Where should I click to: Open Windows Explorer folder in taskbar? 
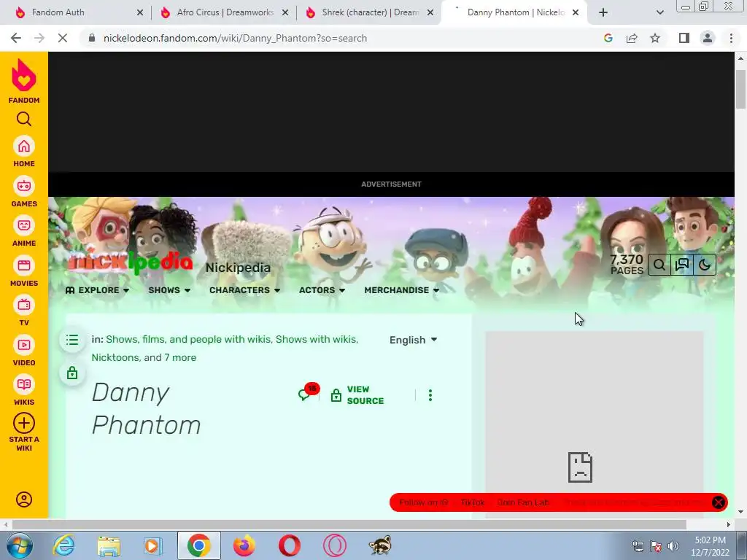click(109, 545)
